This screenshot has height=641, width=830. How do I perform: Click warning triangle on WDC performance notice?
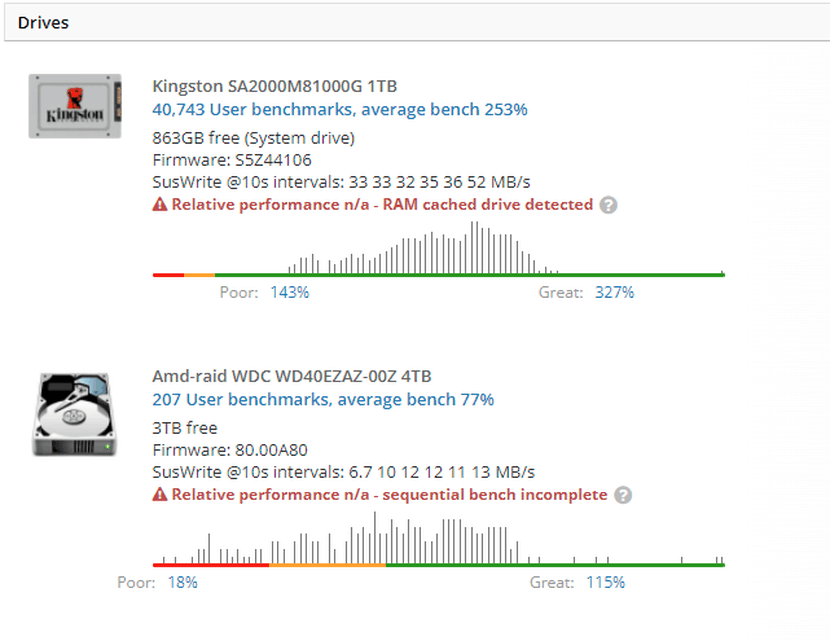point(159,495)
